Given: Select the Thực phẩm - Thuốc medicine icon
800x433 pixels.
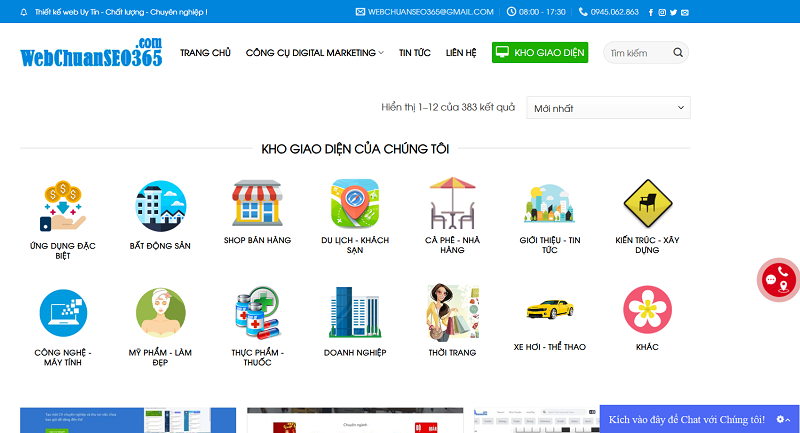Looking at the screenshot, I should 257,313.
